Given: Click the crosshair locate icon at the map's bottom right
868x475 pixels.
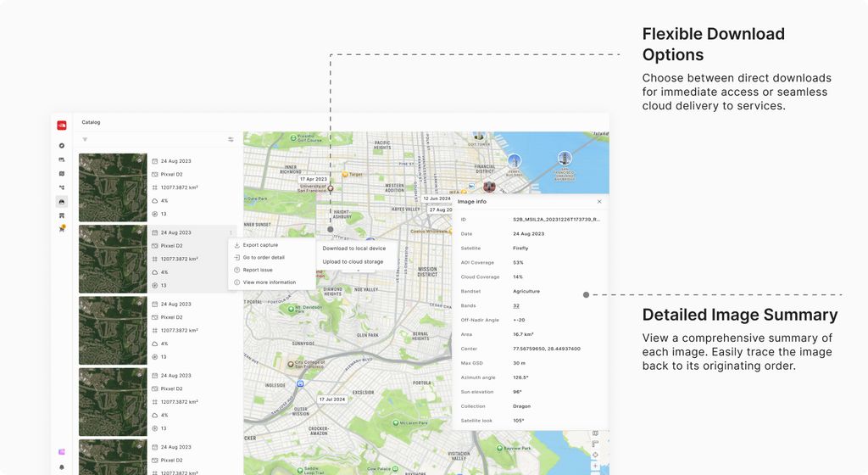Looking at the screenshot, I should point(595,455).
